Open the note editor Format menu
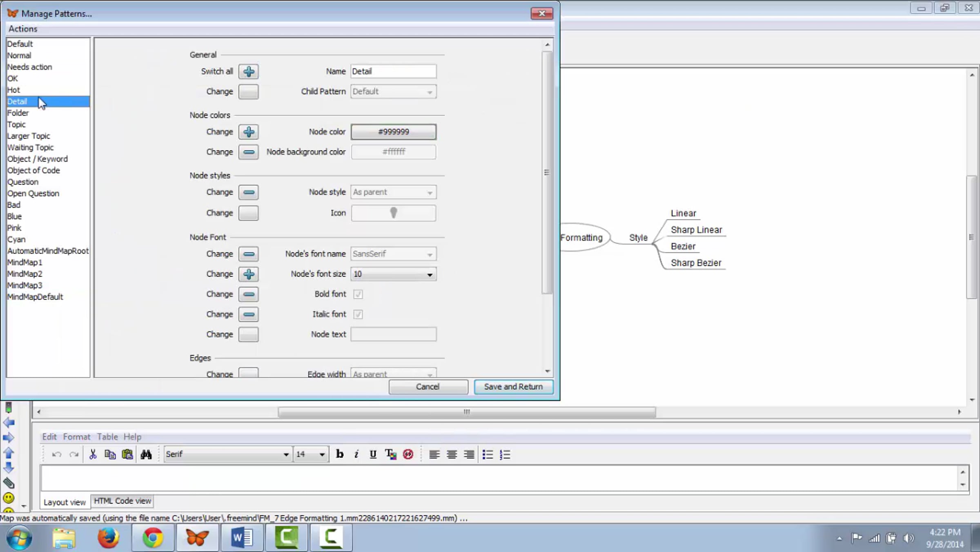 76,436
